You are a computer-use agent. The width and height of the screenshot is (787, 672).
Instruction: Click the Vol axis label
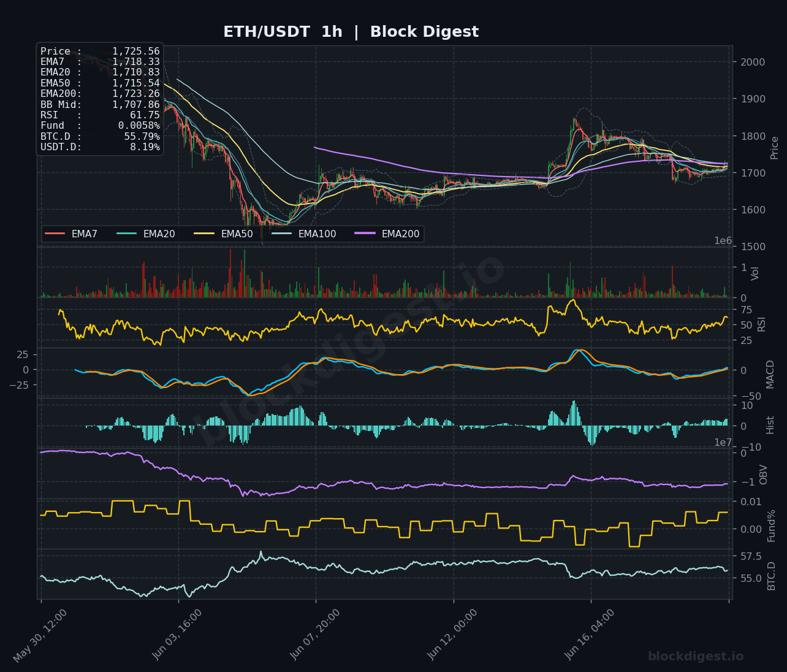pyautogui.click(x=755, y=273)
